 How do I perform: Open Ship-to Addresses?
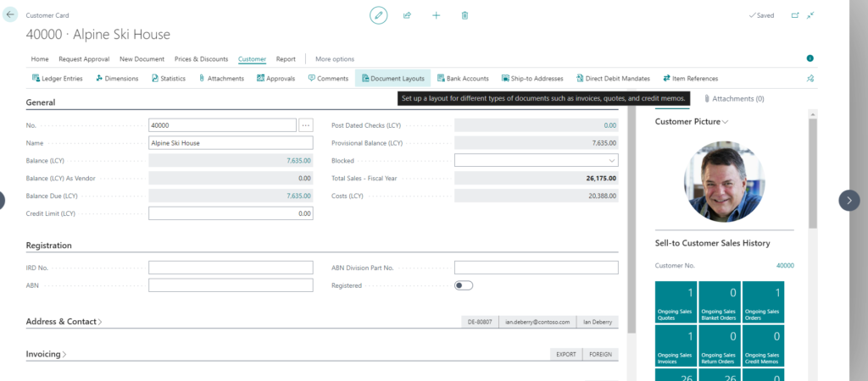[x=532, y=79]
